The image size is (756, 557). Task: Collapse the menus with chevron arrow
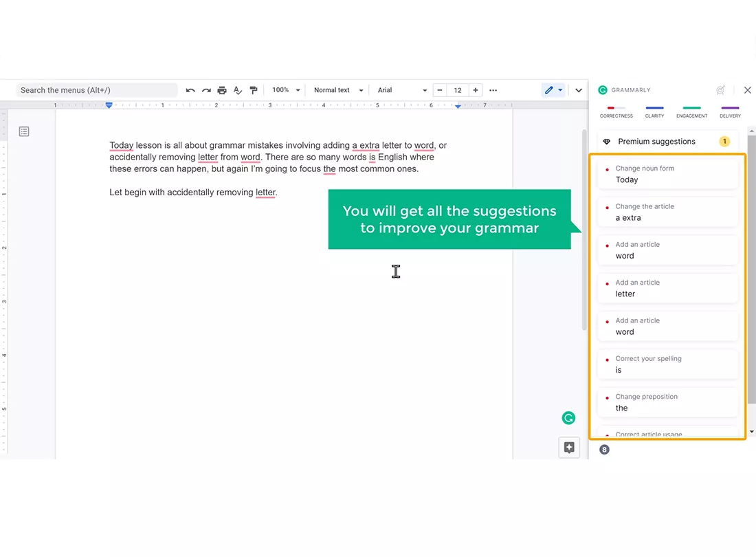coord(579,90)
